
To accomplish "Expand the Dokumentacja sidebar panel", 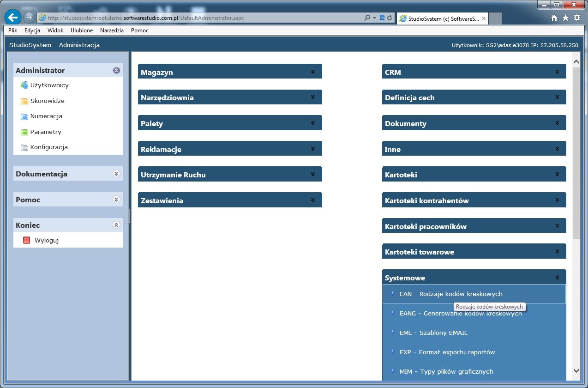I will [x=116, y=174].
